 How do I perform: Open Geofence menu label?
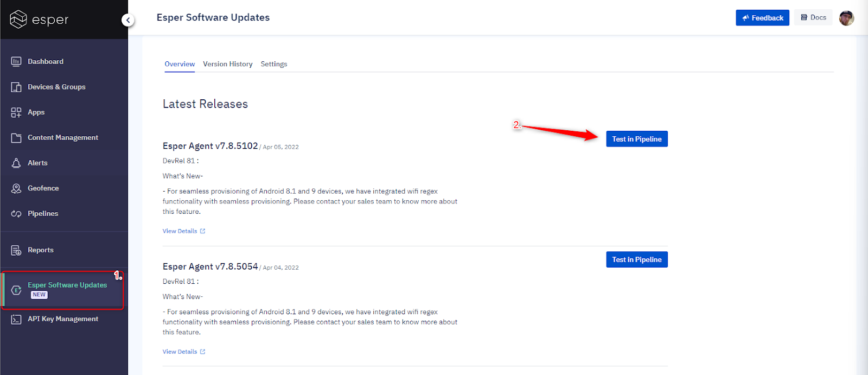[43, 188]
